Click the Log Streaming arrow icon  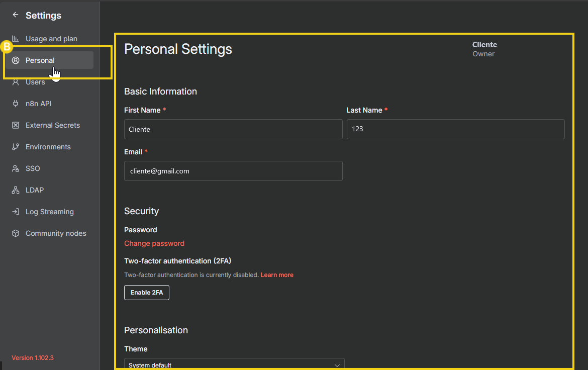[x=16, y=212]
